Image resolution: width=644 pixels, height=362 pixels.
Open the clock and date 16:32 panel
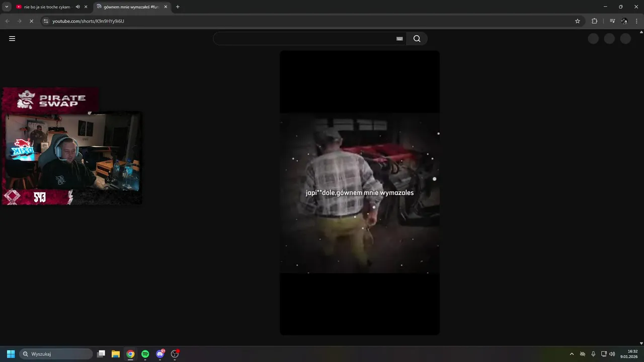pos(629,354)
